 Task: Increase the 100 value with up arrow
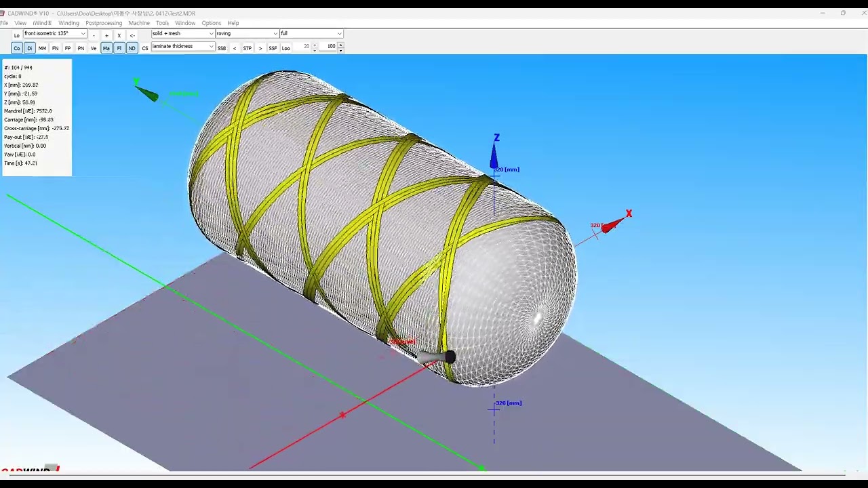(340, 45)
